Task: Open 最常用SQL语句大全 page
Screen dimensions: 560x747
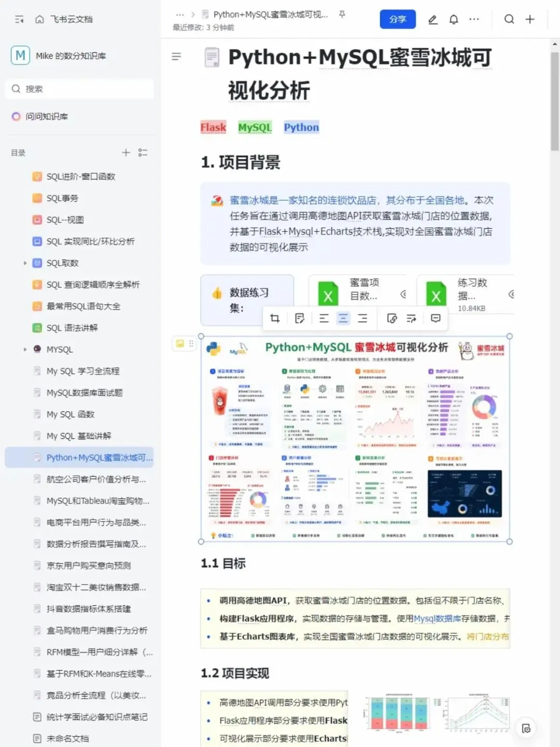Action: [83, 307]
